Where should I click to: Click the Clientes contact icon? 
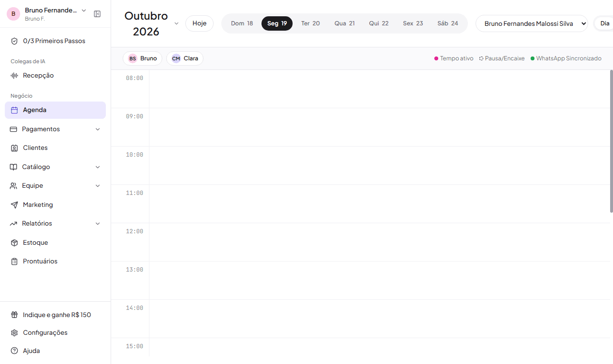click(14, 148)
